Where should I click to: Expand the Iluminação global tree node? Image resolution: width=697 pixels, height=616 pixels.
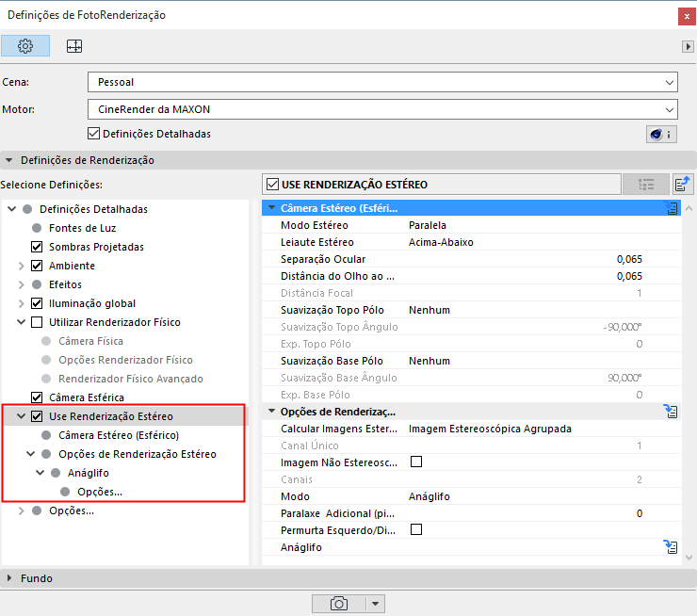[x=21, y=303]
